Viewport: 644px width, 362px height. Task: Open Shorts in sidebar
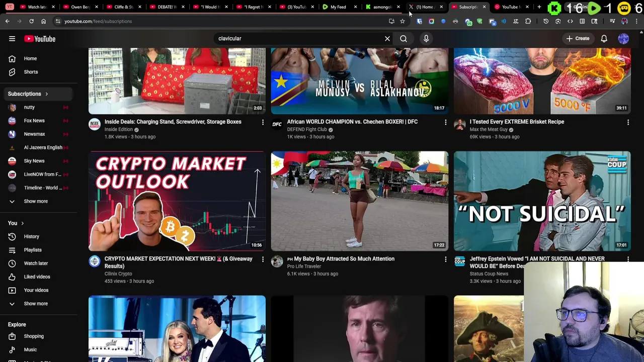click(38, 72)
